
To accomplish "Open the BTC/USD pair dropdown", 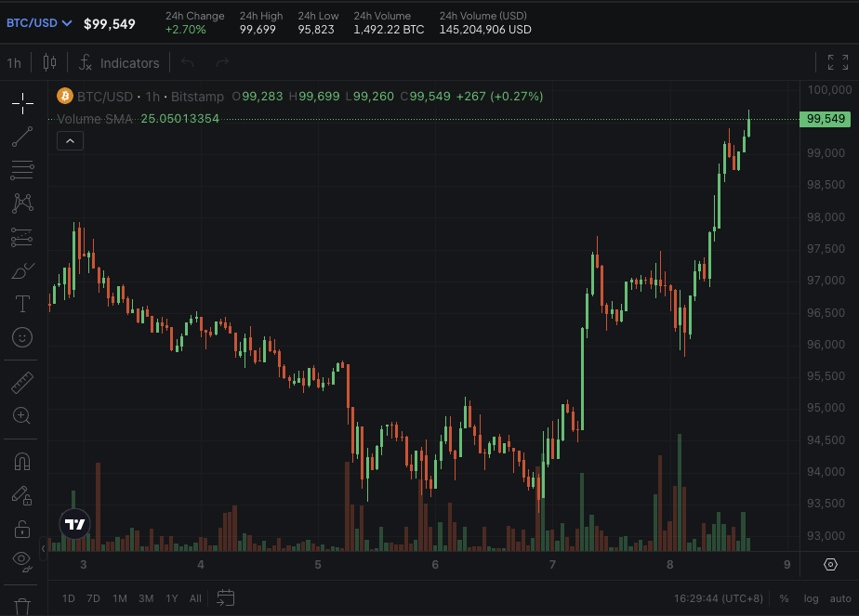I will (x=39, y=23).
